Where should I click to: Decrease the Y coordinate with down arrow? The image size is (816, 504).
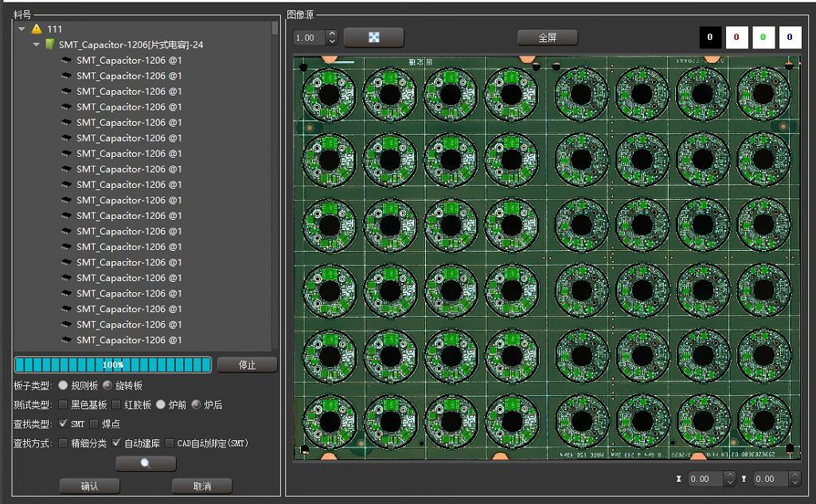coord(795,483)
